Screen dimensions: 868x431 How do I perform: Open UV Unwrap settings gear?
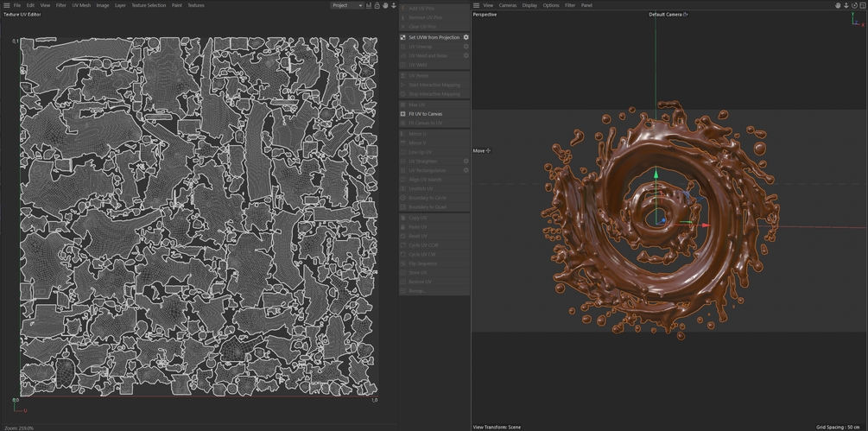466,47
